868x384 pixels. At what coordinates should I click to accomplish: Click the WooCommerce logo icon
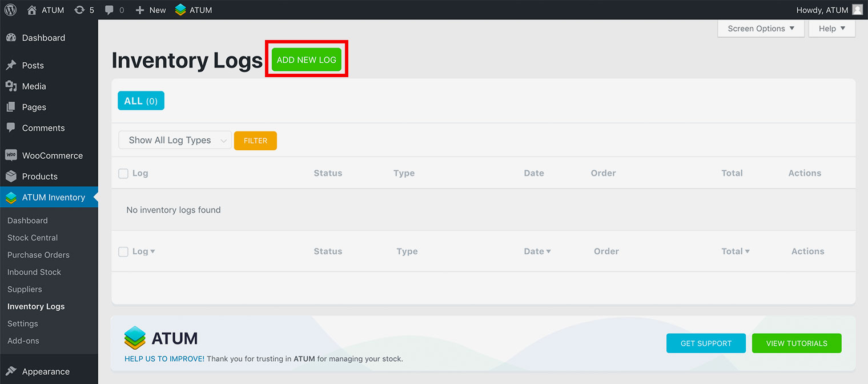tap(11, 155)
